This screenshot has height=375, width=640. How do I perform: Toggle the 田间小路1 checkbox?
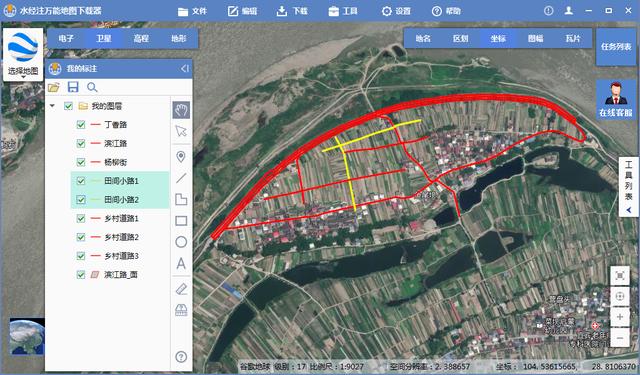(x=81, y=181)
